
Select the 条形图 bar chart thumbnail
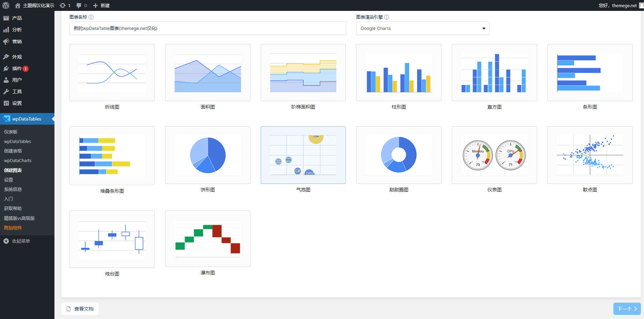click(x=590, y=73)
